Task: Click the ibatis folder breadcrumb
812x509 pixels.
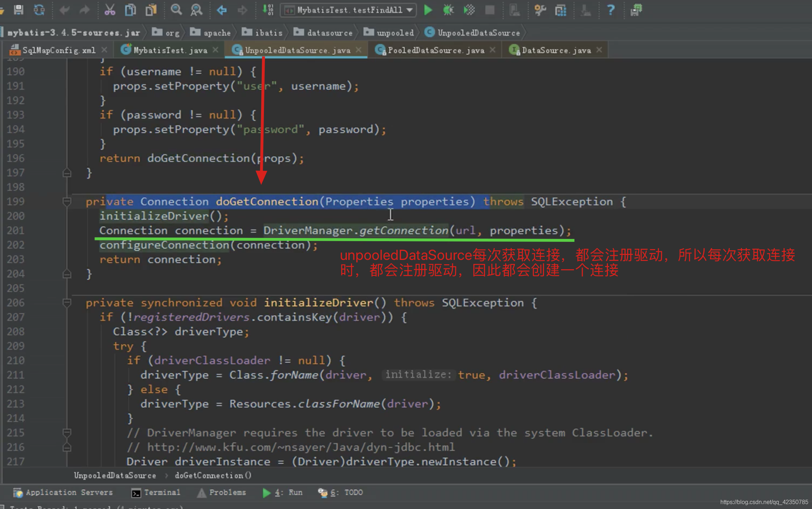Action: 262,33
